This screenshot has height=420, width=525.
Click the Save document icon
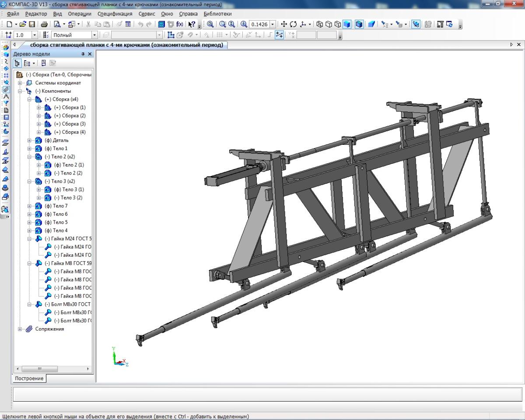pos(31,24)
